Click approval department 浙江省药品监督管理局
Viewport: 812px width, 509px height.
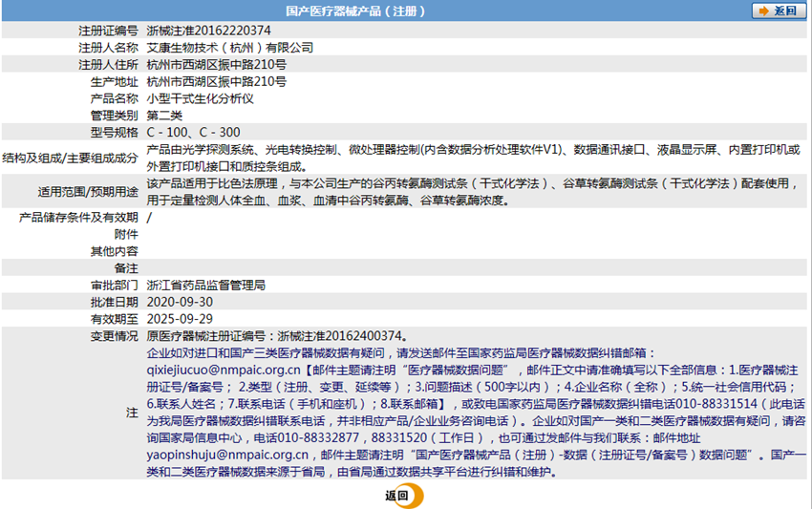tap(206, 286)
